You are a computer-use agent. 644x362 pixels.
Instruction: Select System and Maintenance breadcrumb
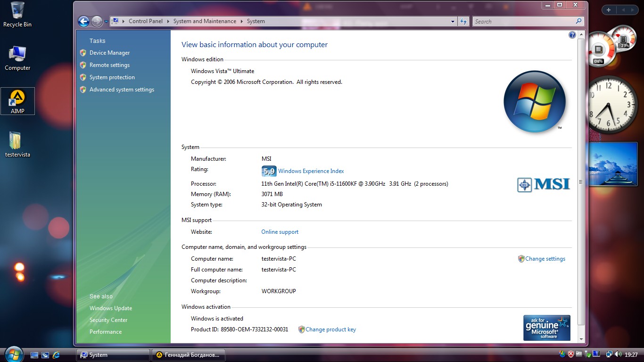(205, 21)
